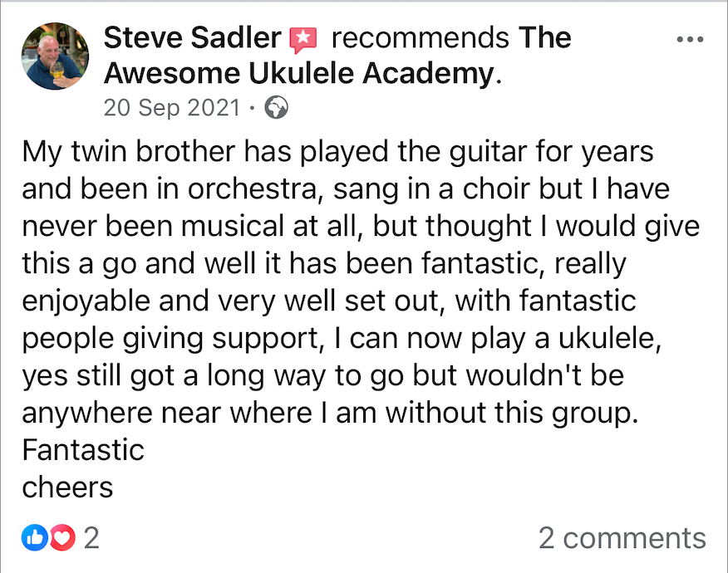The height and width of the screenshot is (573, 728).
Task: Click the red heart love reaction icon
Action: point(62,538)
